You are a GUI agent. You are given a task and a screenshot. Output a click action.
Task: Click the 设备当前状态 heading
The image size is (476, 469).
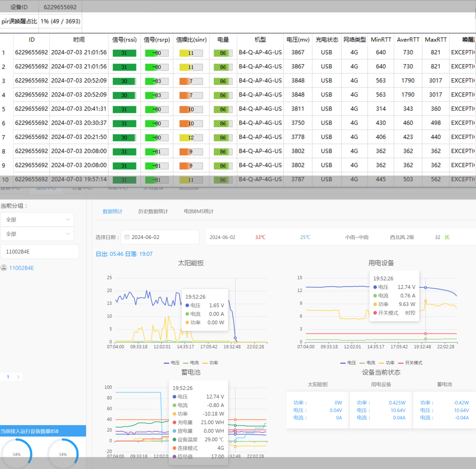381,372
